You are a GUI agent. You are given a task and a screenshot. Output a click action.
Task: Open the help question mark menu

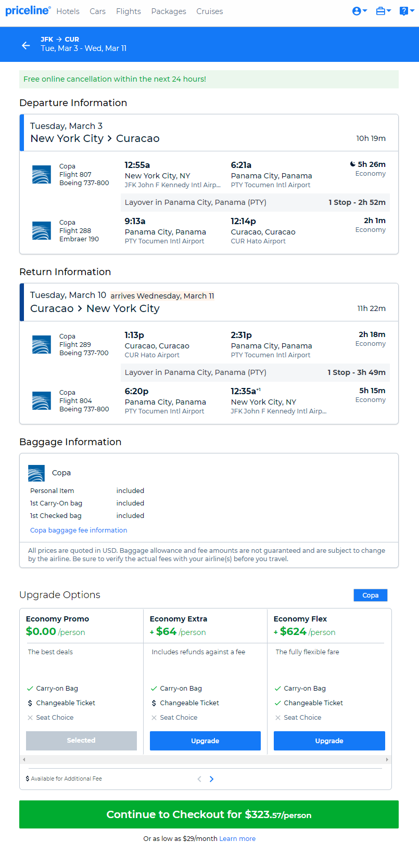click(407, 11)
